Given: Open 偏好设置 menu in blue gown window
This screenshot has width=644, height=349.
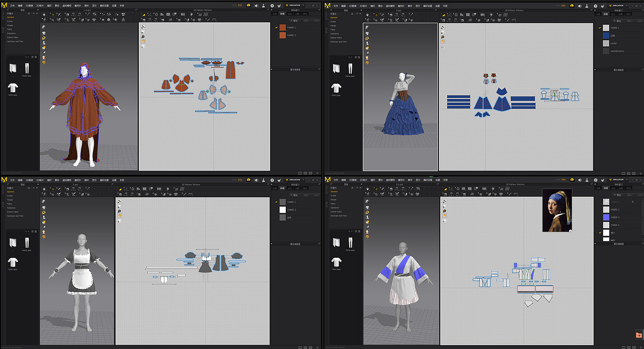Looking at the screenshot, I should tap(427, 5).
